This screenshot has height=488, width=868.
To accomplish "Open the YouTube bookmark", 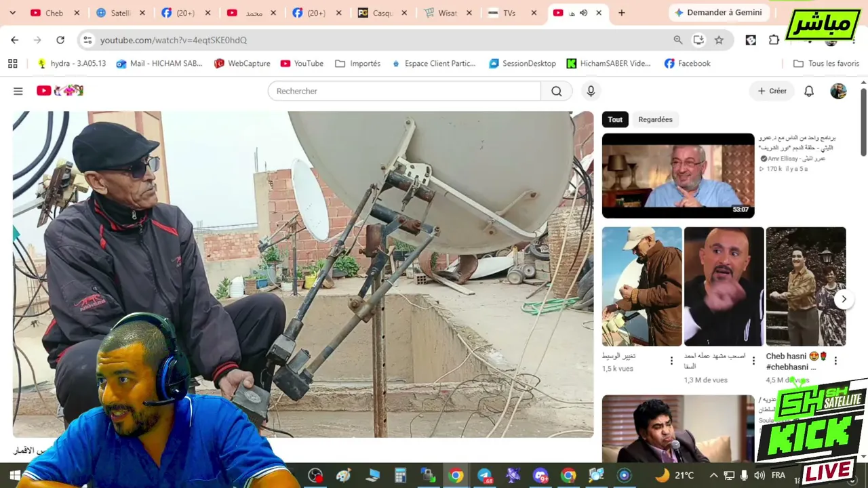I will pyautogui.click(x=302, y=64).
